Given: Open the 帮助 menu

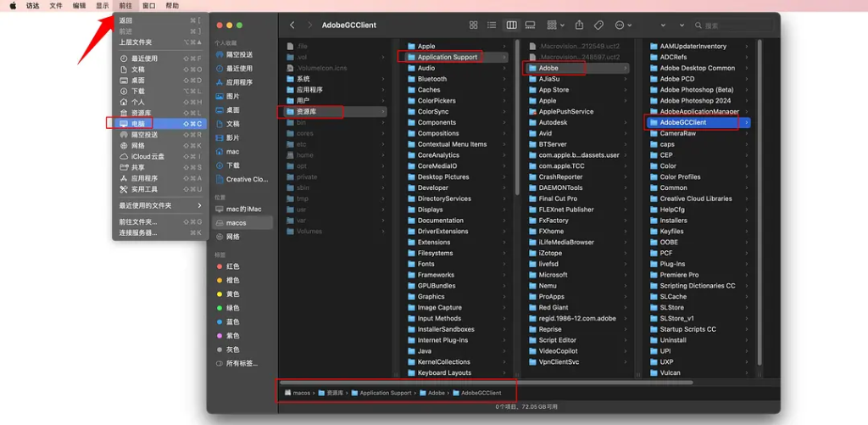Looking at the screenshot, I should click(172, 6).
